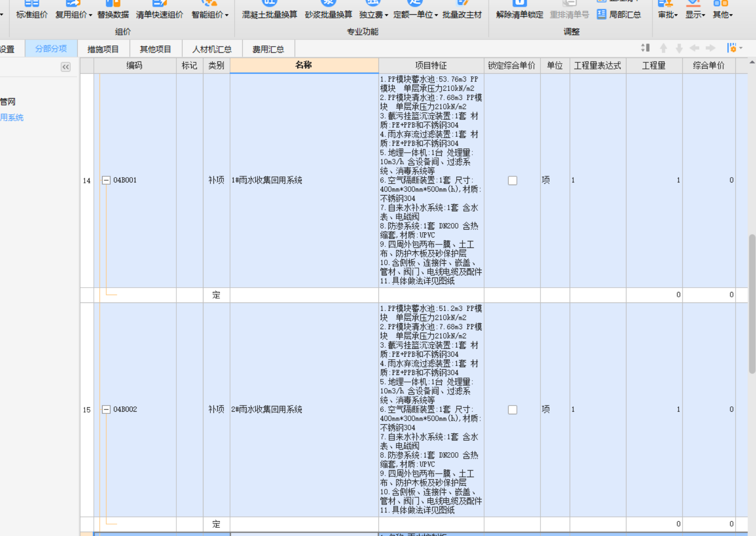The width and height of the screenshot is (756, 536).
Task: Click the expand/collapse rows icon
Action: (x=646, y=48)
